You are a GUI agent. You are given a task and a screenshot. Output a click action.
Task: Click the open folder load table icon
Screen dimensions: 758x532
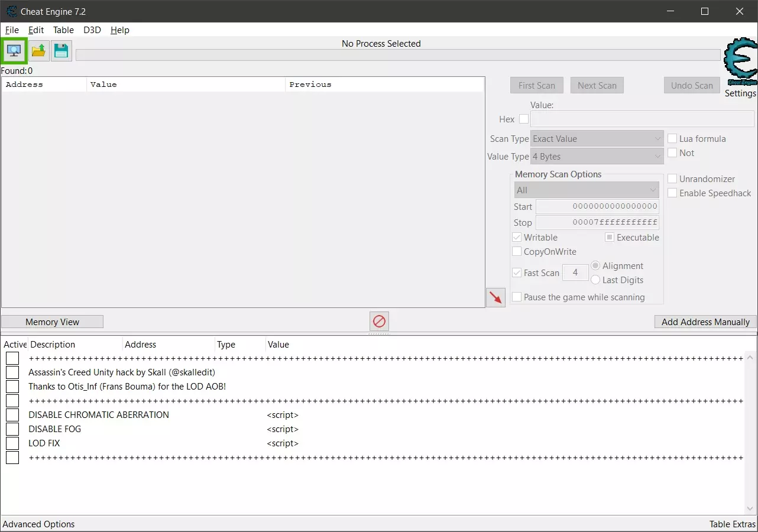pyautogui.click(x=38, y=51)
